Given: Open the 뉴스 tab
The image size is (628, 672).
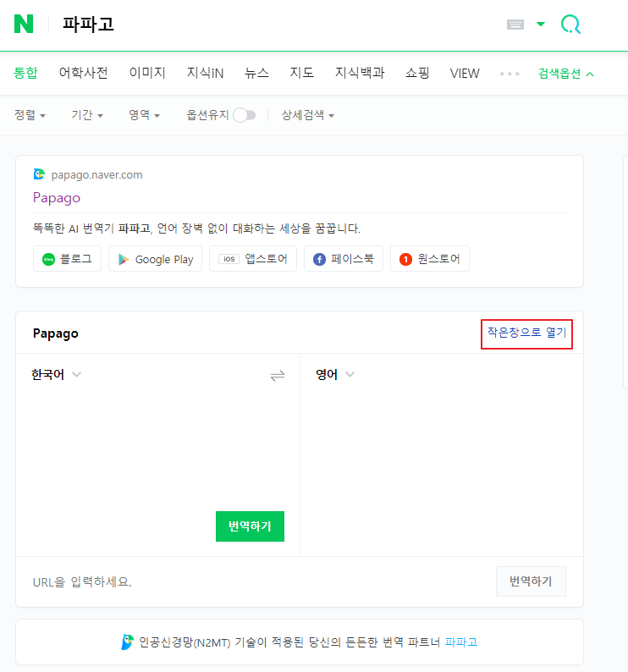Looking at the screenshot, I should point(256,73).
